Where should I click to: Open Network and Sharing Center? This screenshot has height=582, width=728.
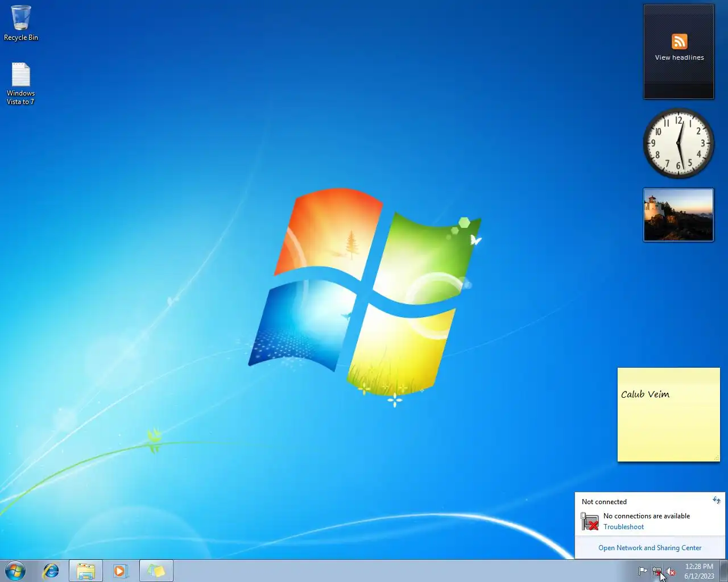pos(650,548)
